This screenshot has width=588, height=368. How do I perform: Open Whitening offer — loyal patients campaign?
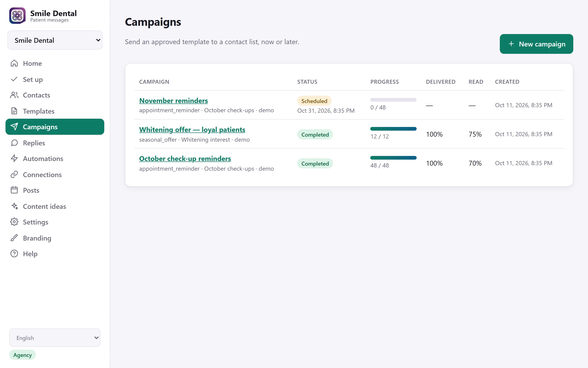click(x=192, y=129)
